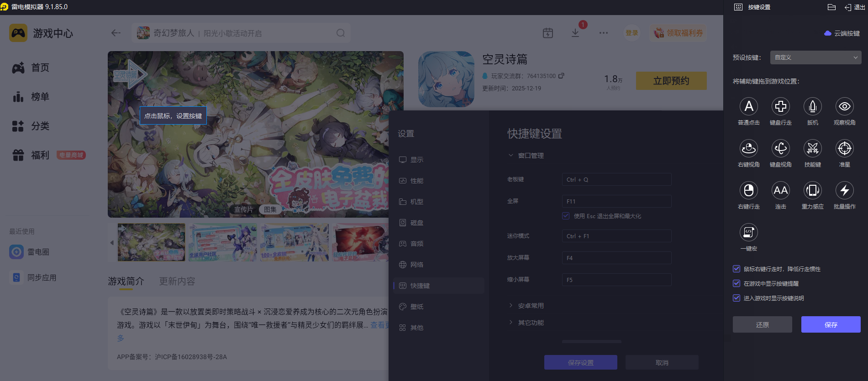Select the 重力感应 gravity sensor icon
The image size is (868, 381).
[x=813, y=190]
